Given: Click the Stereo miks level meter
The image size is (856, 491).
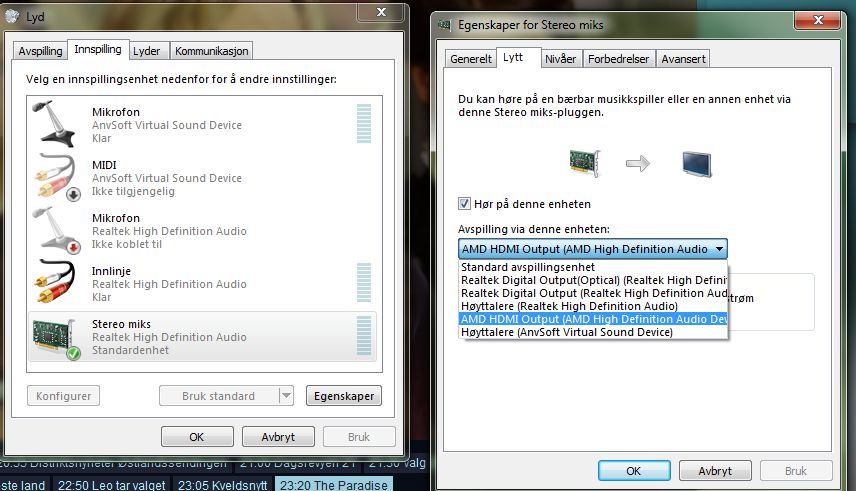Looking at the screenshot, I should pyautogui.click(x=364, y=335).
